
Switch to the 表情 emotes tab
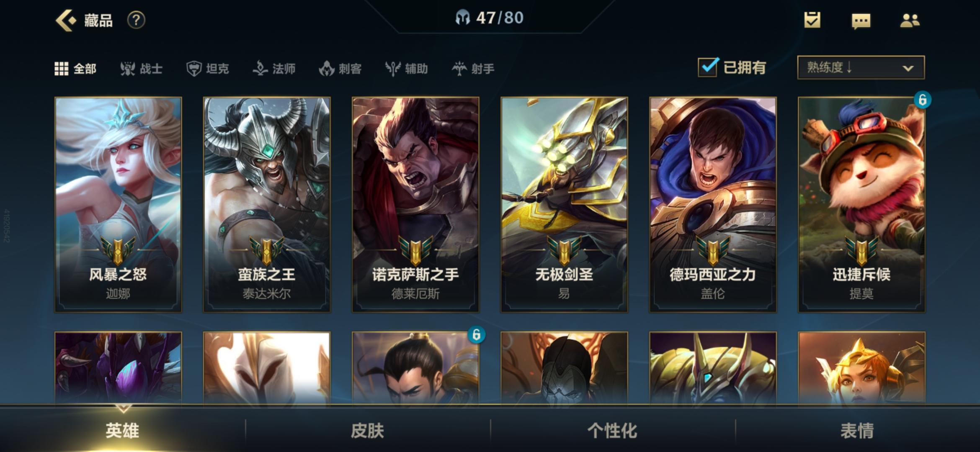coord(857,430)
